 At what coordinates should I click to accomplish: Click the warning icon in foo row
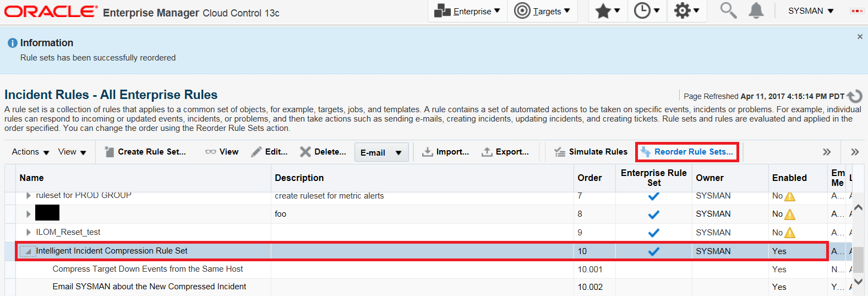tap(790, 214)
